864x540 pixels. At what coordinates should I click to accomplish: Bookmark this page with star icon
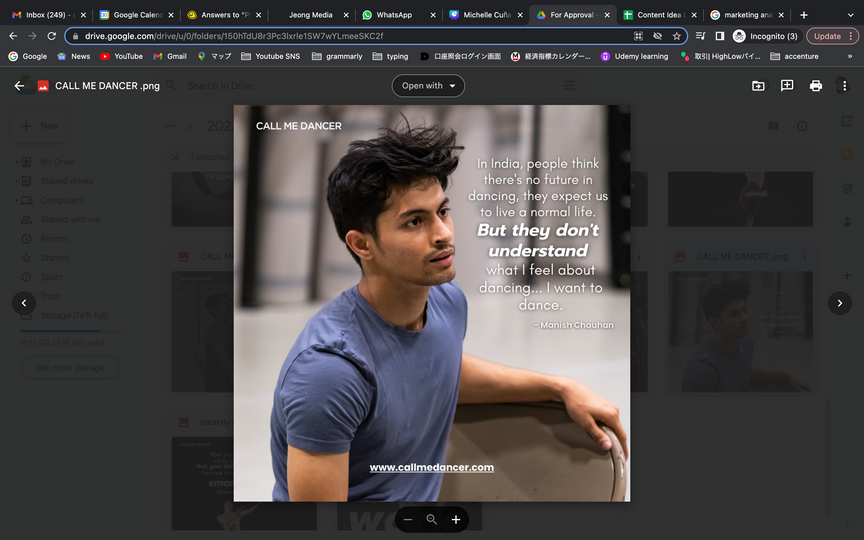(x=677, y=36)
